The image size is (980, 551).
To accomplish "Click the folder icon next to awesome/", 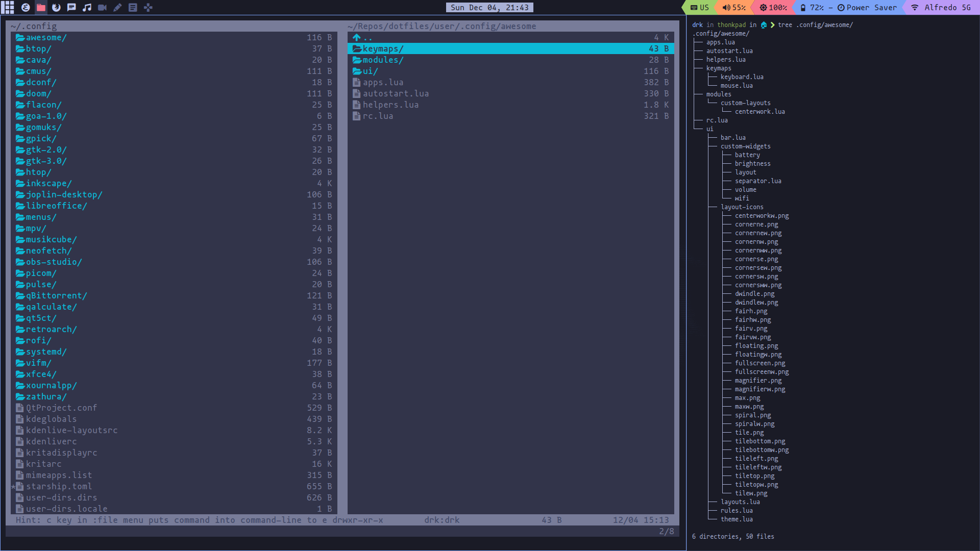I will tap(20, 37).
